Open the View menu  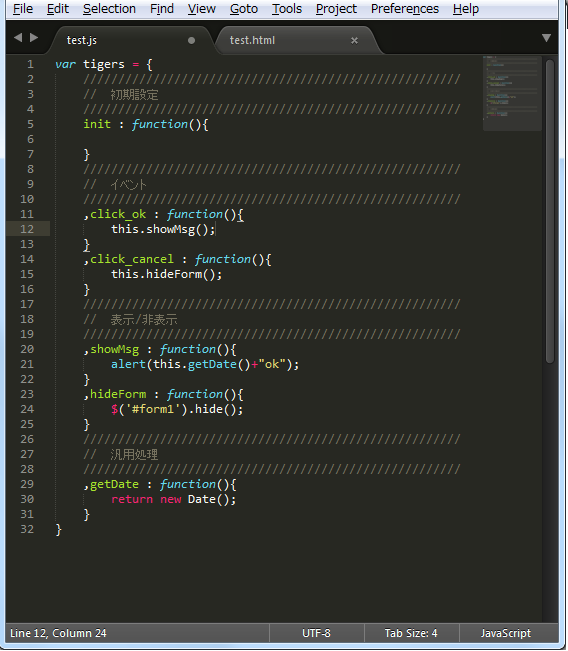[x=202, y=9]
